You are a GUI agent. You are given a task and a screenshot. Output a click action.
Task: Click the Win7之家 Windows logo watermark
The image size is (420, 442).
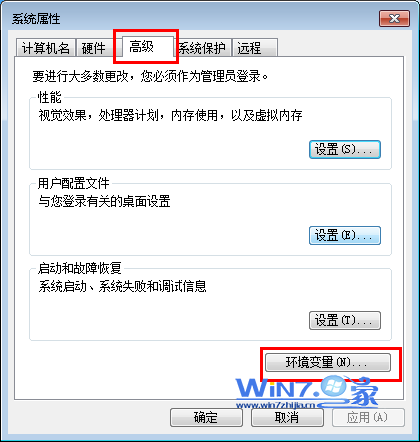pos(333,386)
